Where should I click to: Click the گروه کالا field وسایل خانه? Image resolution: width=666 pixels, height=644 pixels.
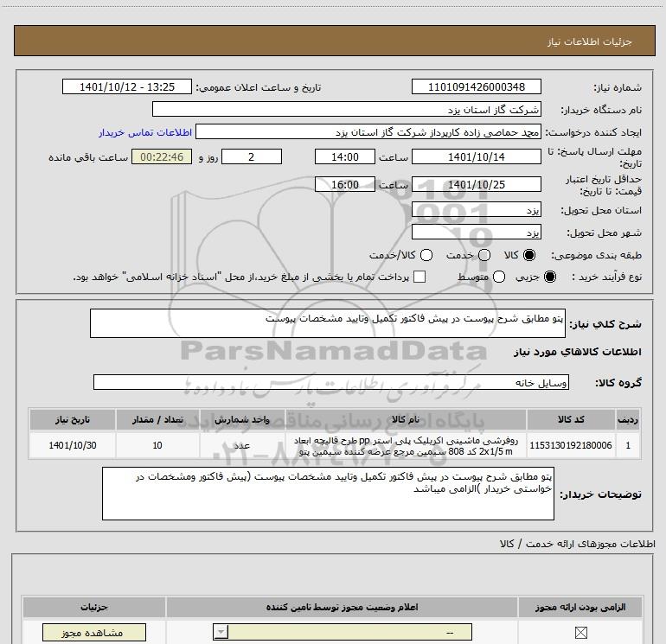[x=331, y=382]
